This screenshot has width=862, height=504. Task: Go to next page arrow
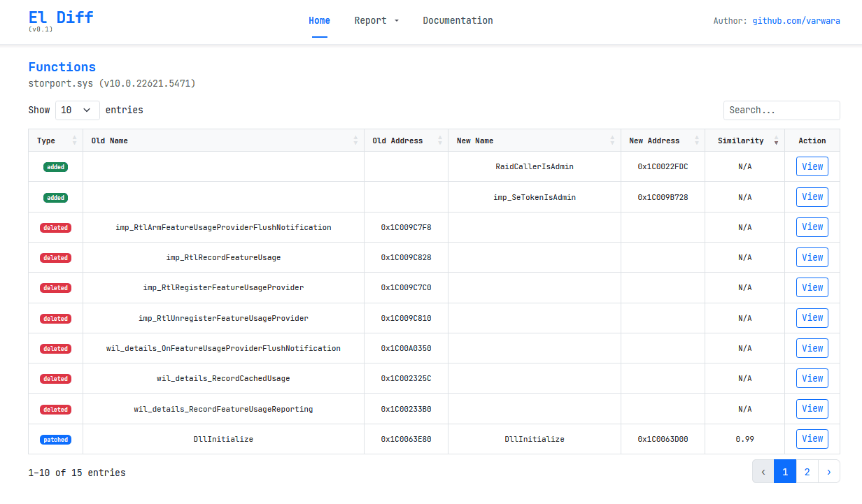(828, 472)
